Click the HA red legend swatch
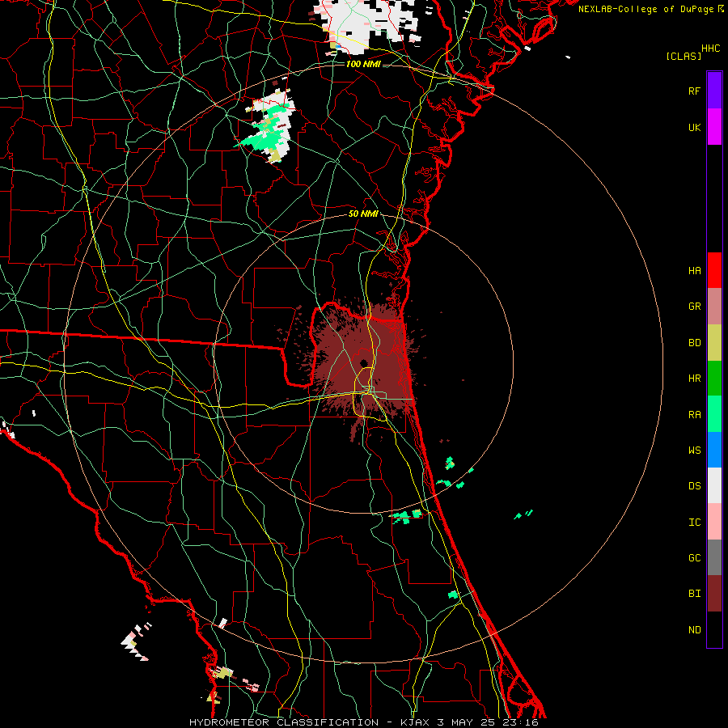The height and width of the screenshot is (728, 728). [714, 269]
